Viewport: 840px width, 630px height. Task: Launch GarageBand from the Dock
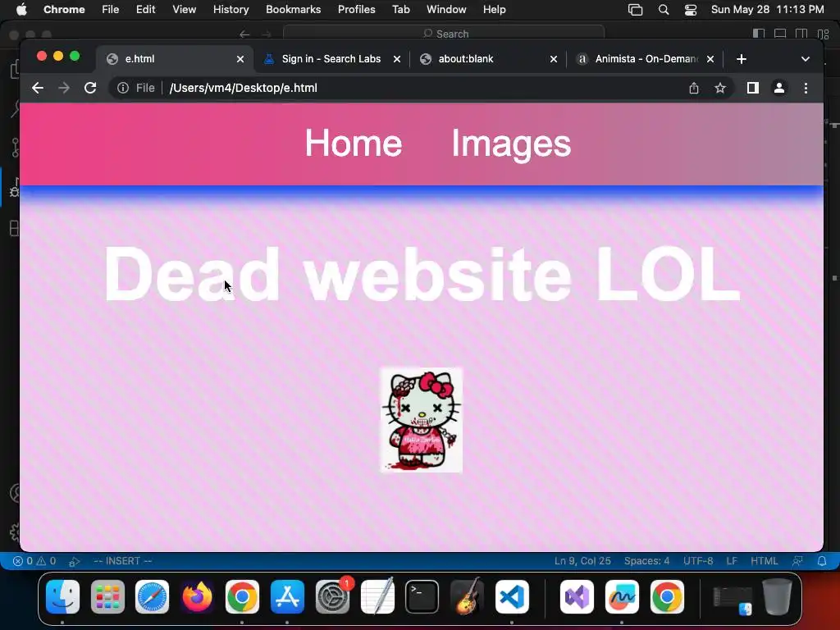point(467,596)
